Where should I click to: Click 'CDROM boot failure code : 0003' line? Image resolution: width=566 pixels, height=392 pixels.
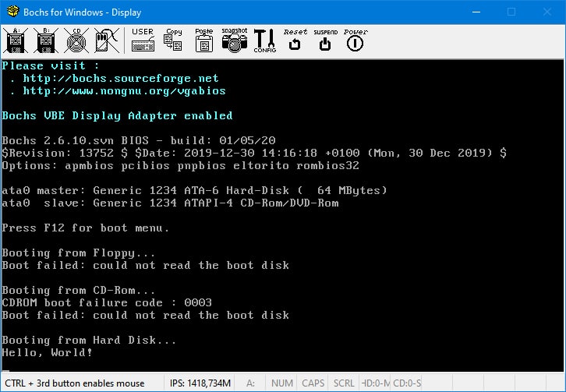pos(107,302)
